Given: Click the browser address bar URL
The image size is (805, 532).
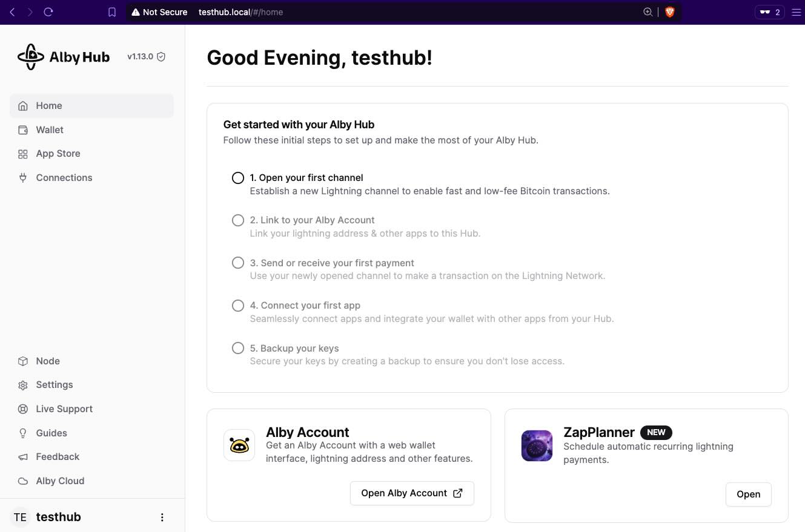Looking at the screenshot, I should point(240,12).
